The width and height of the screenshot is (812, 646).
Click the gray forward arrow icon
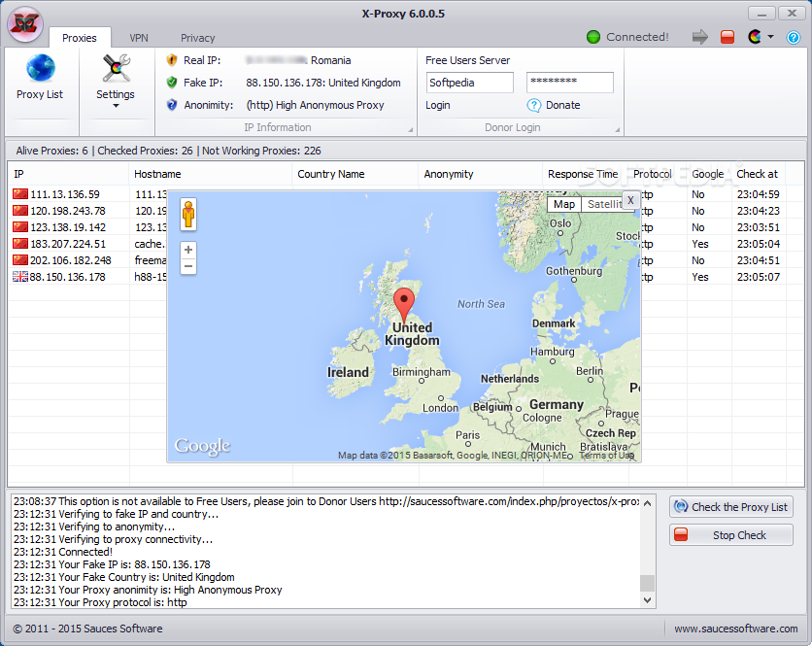click(699, 37)
